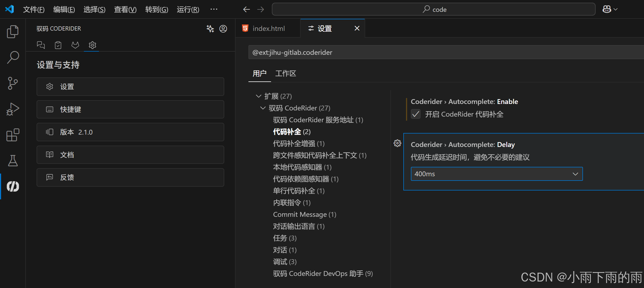Select 跨文件感知代码补全上下文 (1) entry
This screenshot has width=644, height=288.
click(320, 155)
